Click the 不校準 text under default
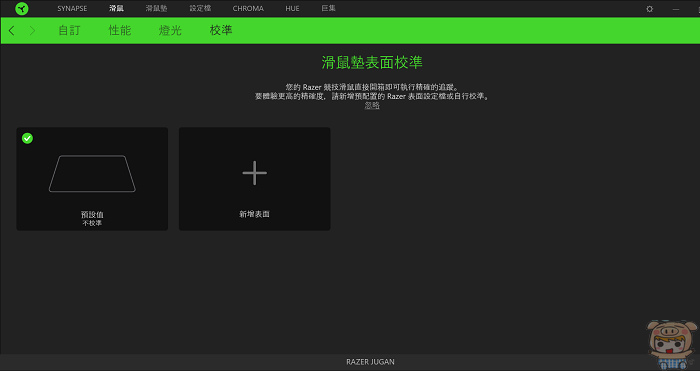The image size is (700, 371). pos(92,223)
